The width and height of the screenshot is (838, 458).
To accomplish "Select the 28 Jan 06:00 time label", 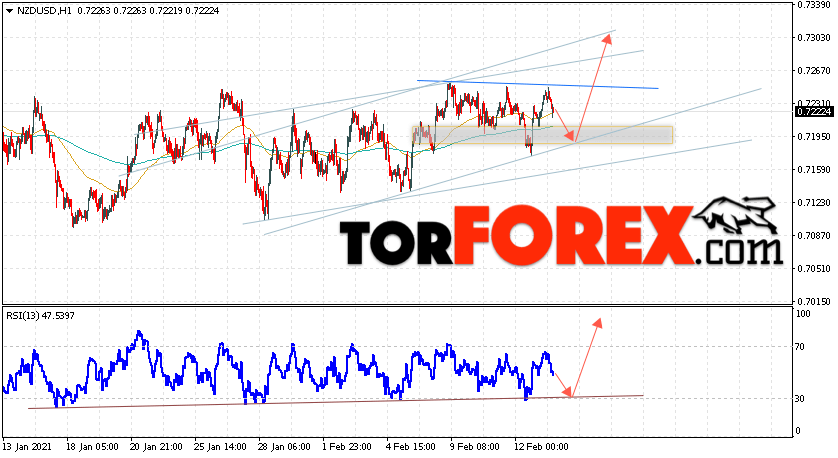I will (x=284, y=447).
